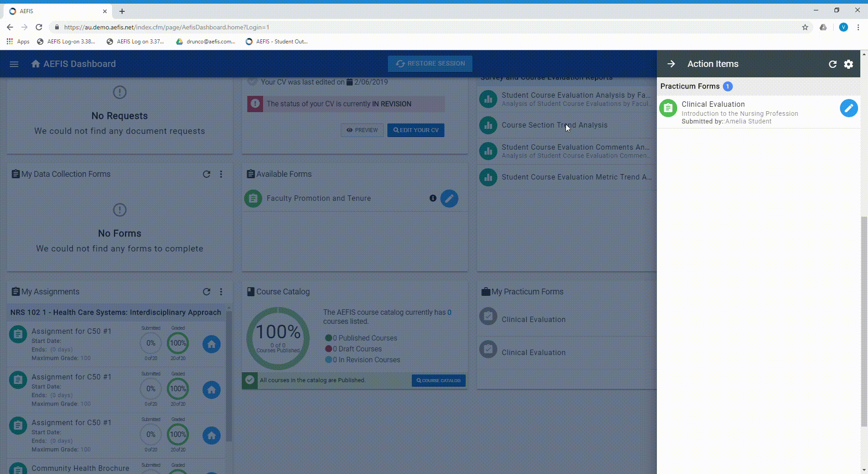Viewport: 868px width, 474px height.
Task: Open Action Items settings gear
Action: 849,64
